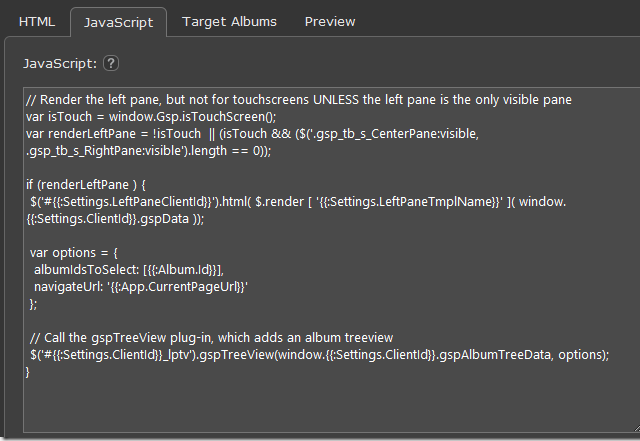The height and width of the screenshot is (441, 640).
Task: Click the 'var isTouch' code line
Action: point(151,117)
